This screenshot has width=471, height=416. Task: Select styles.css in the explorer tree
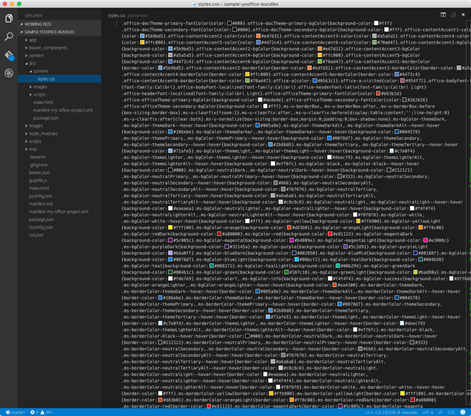59,79
